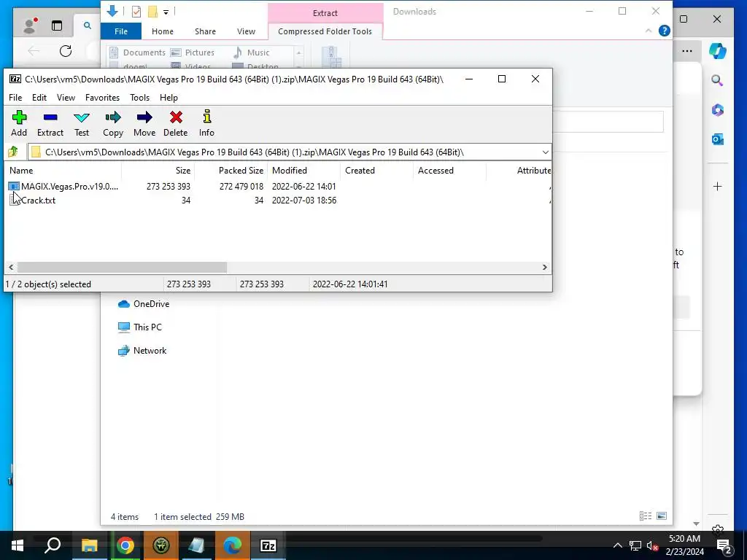The height and width of the screenshot is (560, 747).
Task: Click the 7-Zip horizontal scrollbar thumb
Action: pos(122,267)
